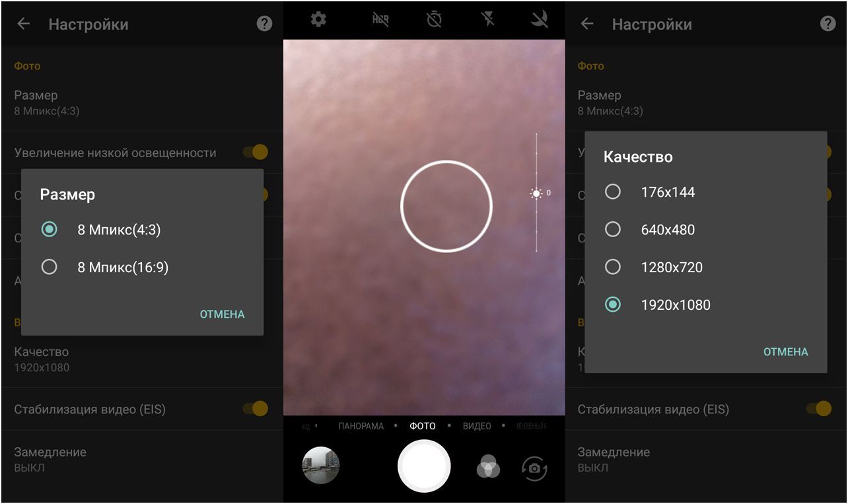Tap the self-timer icon

pos(434,20)
